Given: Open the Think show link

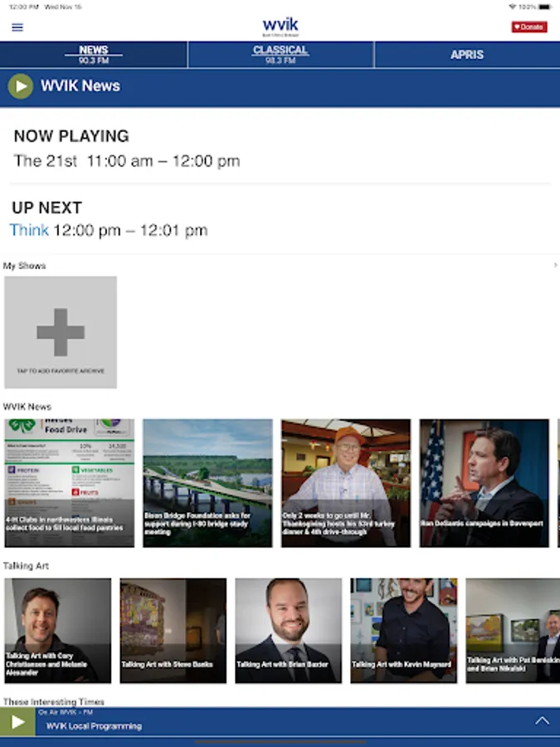Looking at the screenshot, I should [29, 230].
